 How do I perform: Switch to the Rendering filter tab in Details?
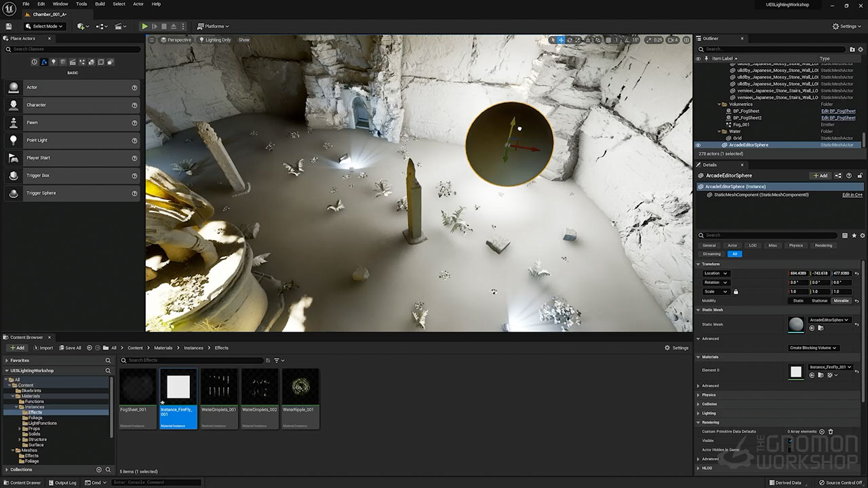tap(823, 245)
